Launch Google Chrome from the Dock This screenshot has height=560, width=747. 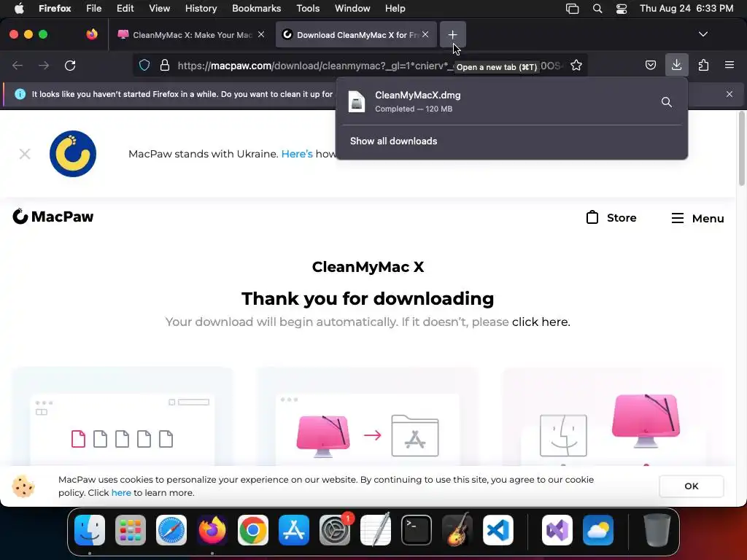click(x=253, y=530)
